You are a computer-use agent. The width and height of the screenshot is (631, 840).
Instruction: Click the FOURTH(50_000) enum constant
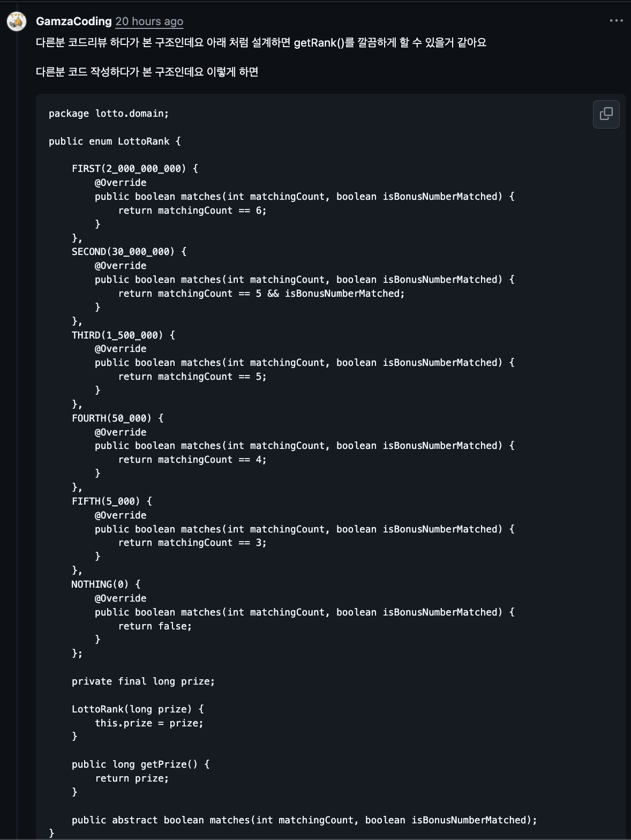point(111,418)
